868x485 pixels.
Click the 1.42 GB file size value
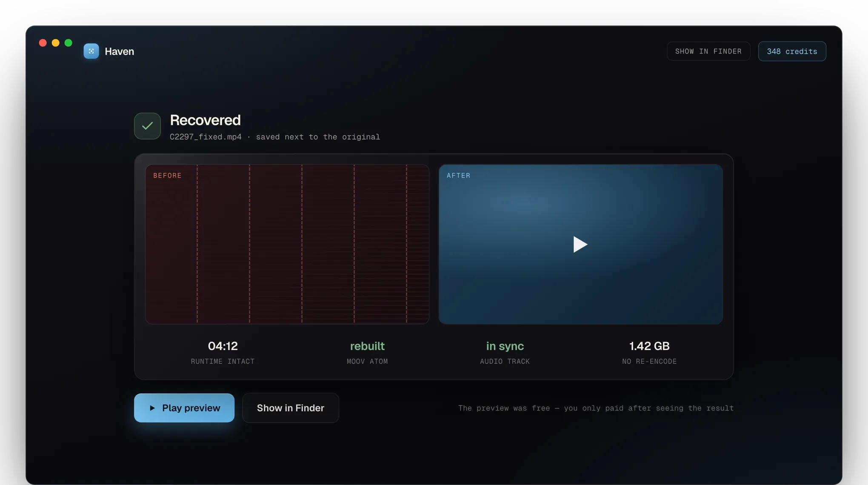pos(649,346)
